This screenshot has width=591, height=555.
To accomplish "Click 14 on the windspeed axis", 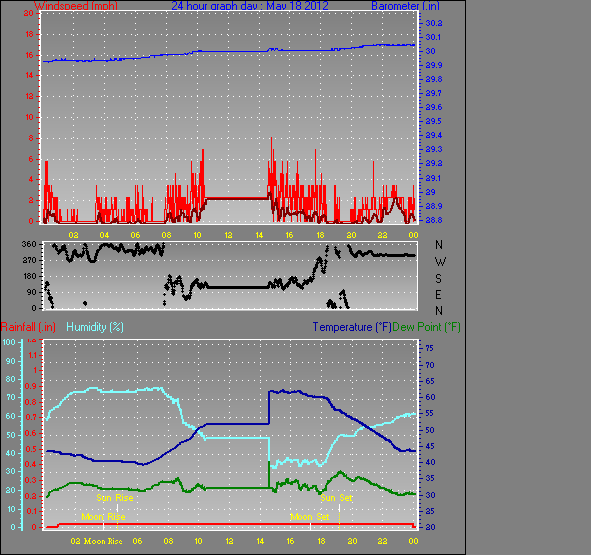I will pos(29,75).
